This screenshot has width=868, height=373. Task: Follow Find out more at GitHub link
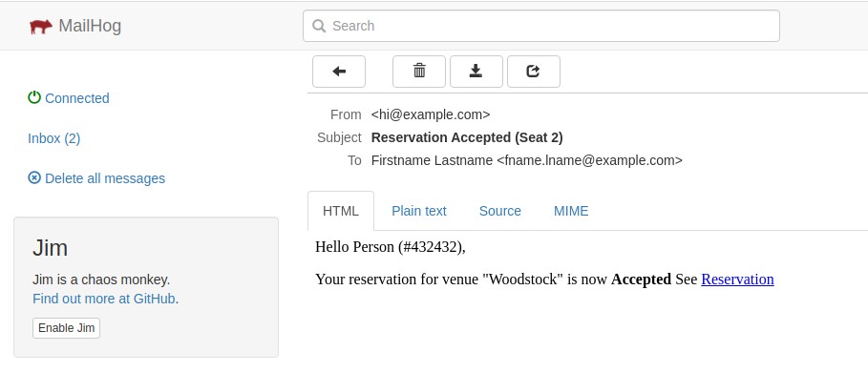click(x=104, y=299)
